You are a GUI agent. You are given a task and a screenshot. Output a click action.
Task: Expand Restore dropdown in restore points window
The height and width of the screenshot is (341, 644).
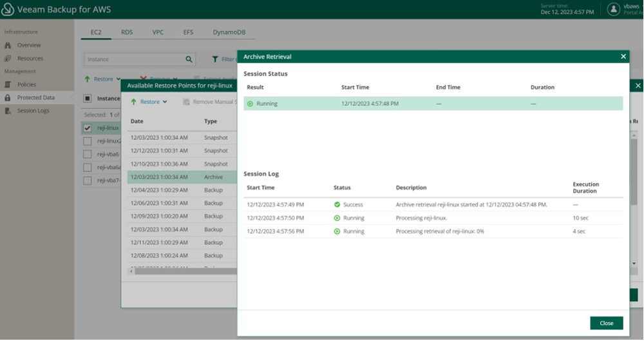165,102
